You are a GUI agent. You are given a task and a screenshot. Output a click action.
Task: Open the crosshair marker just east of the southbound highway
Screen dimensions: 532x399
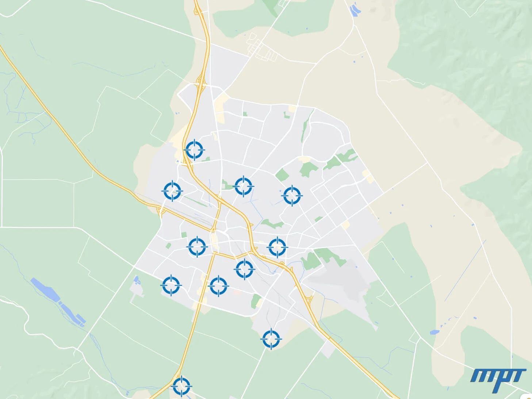[x=218, y=286]
